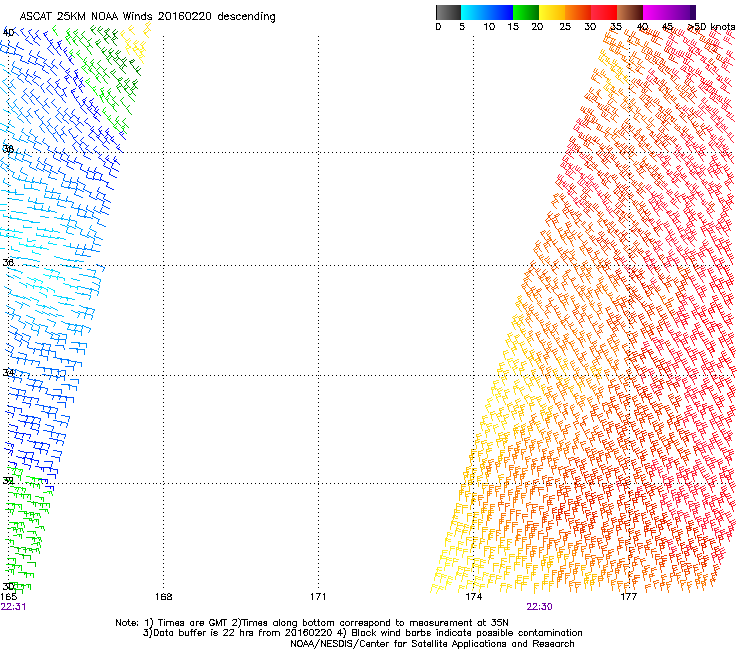Image resolution: width=740 pixels, height=650 pixels.
Task: Click the latitude label '40'
Action: tap(8, 33)
